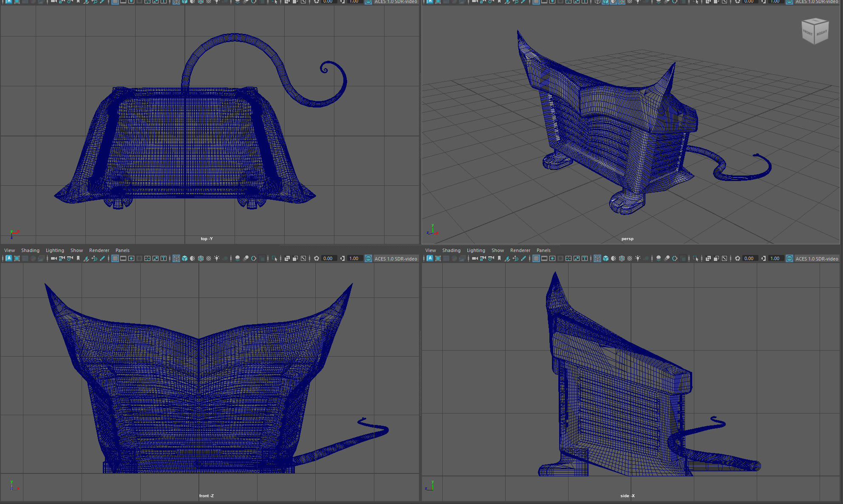Click the Grease Pencil icon in side -X panel toolbar
The height and width of the screenshot is (504, 843).
(x=523, y=258)
